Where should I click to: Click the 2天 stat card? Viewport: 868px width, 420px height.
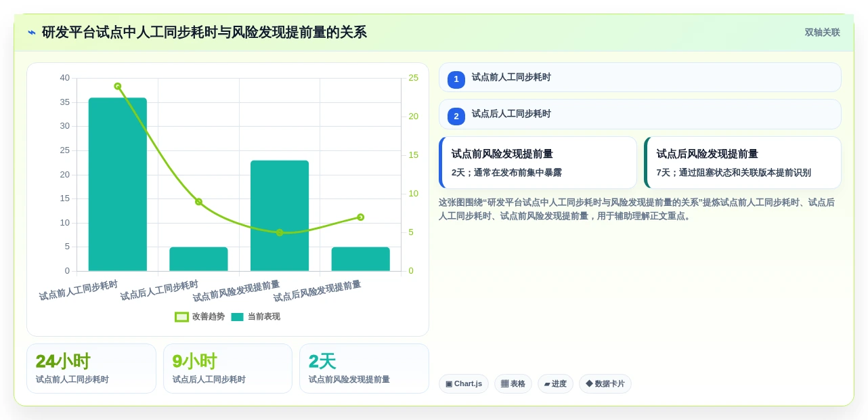(x=364, y=369)
